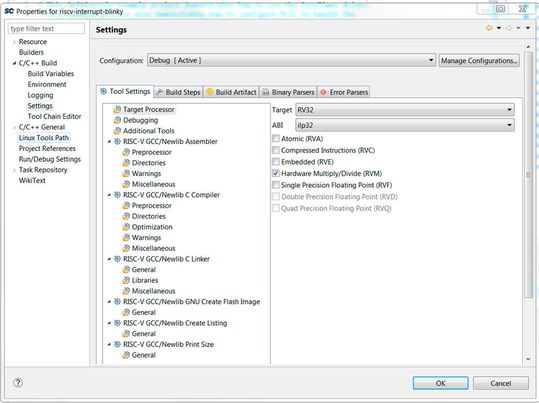The image size is (539, 403).
Task: Select Environment under C/C++ Build
Action: click(x=47, y=84)
